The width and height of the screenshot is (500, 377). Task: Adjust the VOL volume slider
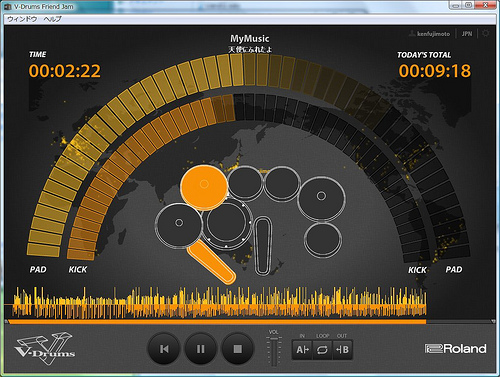click(x=274, y=349)
